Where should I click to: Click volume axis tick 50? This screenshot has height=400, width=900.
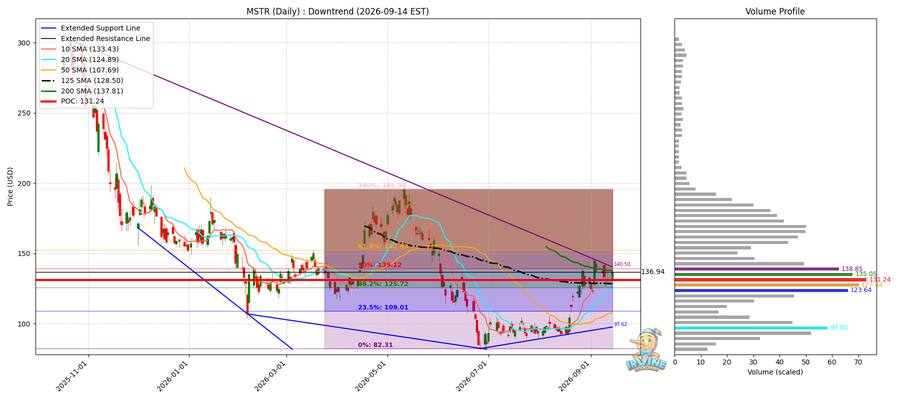point(805,362)
